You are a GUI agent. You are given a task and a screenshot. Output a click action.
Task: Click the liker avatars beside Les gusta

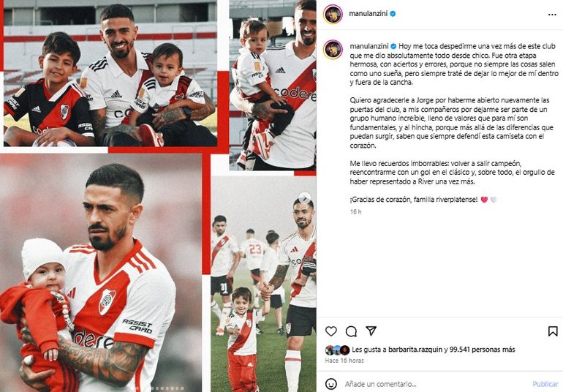(x=337, y=350)
